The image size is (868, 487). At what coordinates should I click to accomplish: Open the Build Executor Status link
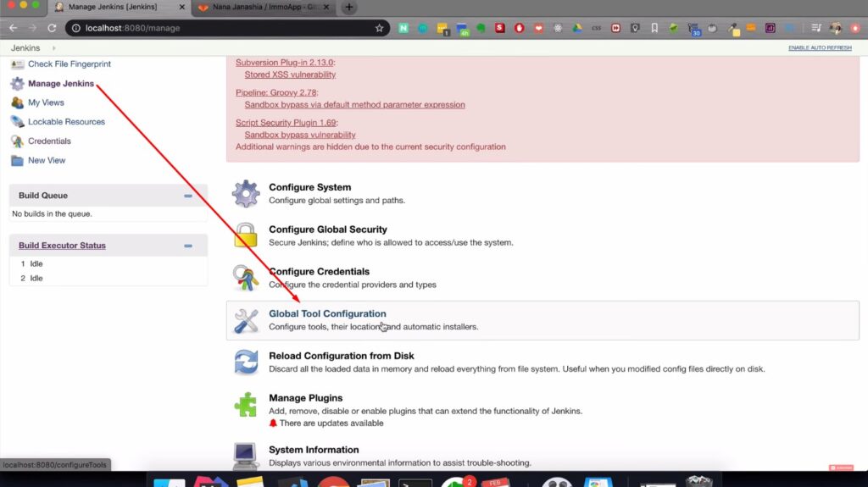pos(62,246)
